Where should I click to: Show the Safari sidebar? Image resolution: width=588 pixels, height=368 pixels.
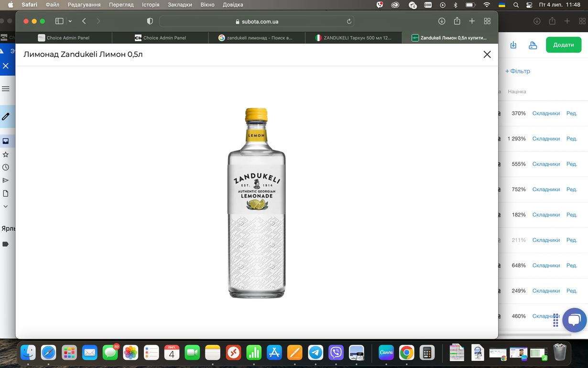(59, 21)
